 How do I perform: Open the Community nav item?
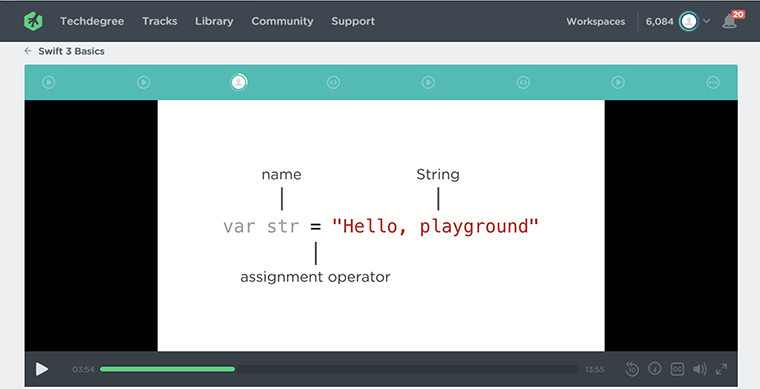(282, 21)
